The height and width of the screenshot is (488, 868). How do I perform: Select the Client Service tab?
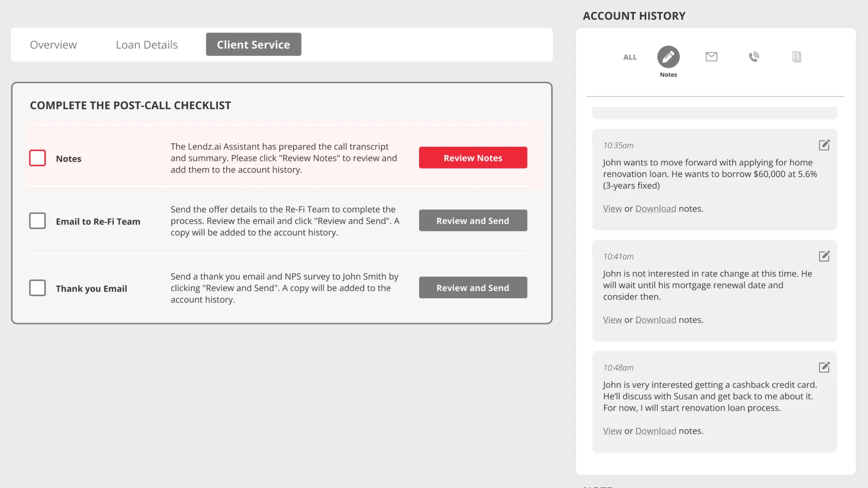pos(253,44)
